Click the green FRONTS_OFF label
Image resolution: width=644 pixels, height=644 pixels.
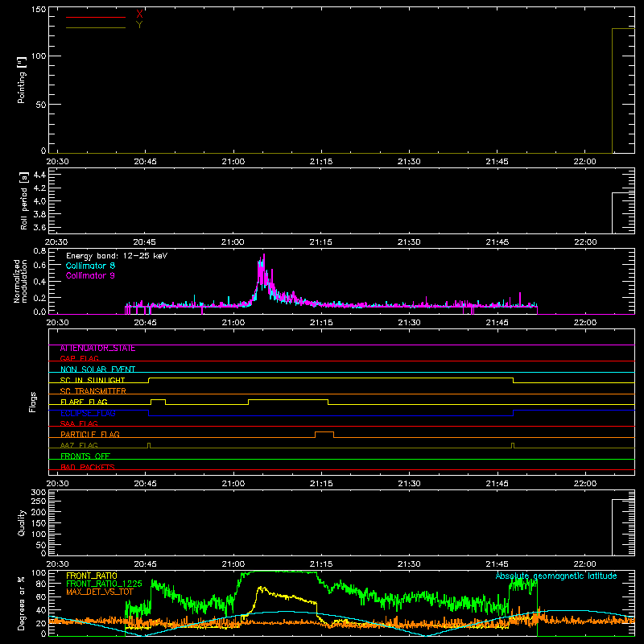point(85,456)
